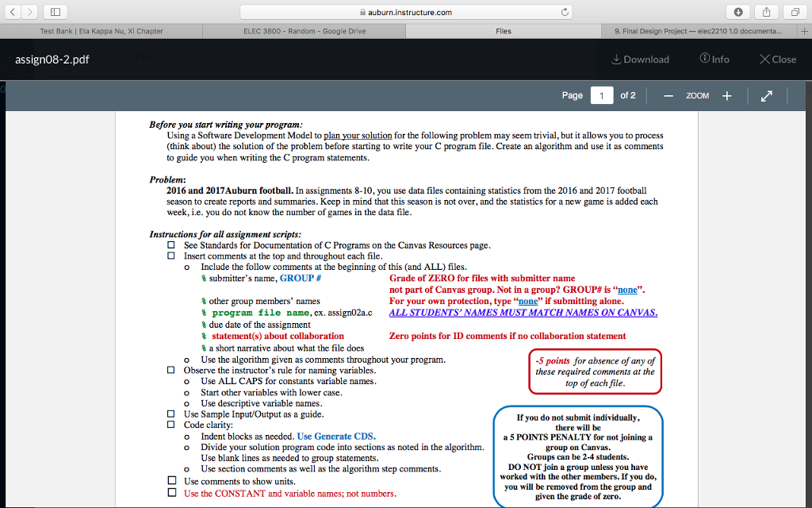Check the Insert comments at the top box
Screen dimensions: 812x508
[171, 256]
